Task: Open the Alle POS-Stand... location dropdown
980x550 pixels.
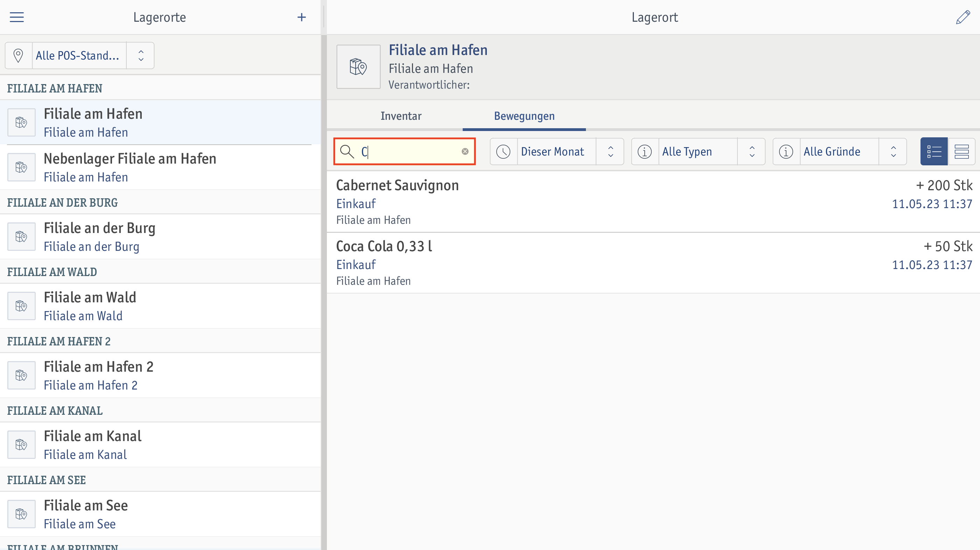Action: [79, 56]
